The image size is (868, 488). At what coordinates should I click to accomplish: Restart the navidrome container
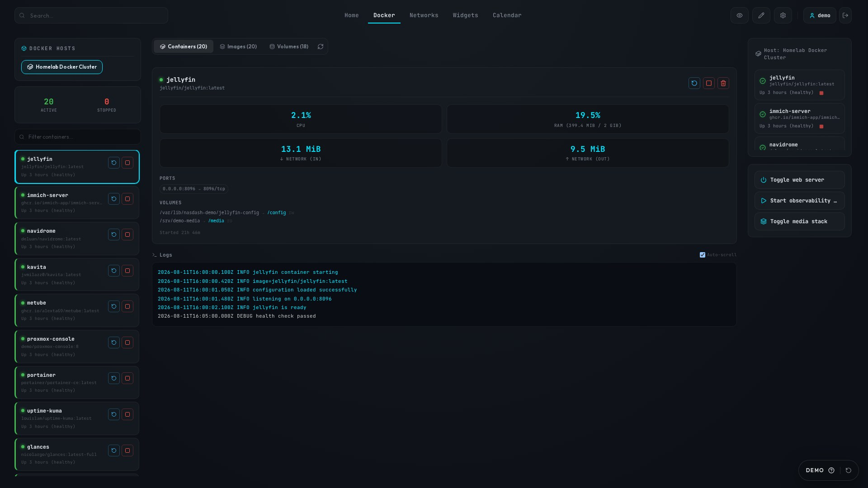pos(114,235)
